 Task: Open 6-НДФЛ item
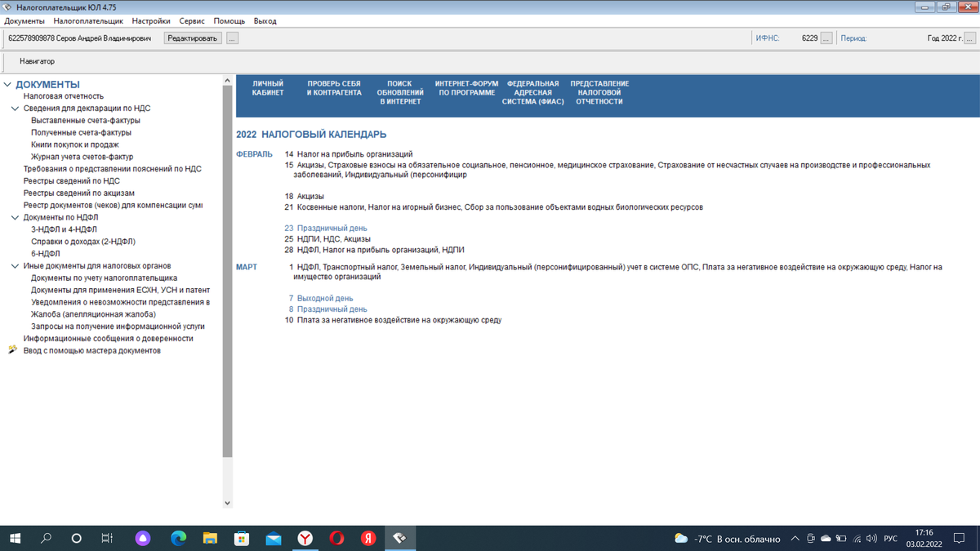(46, 254)
